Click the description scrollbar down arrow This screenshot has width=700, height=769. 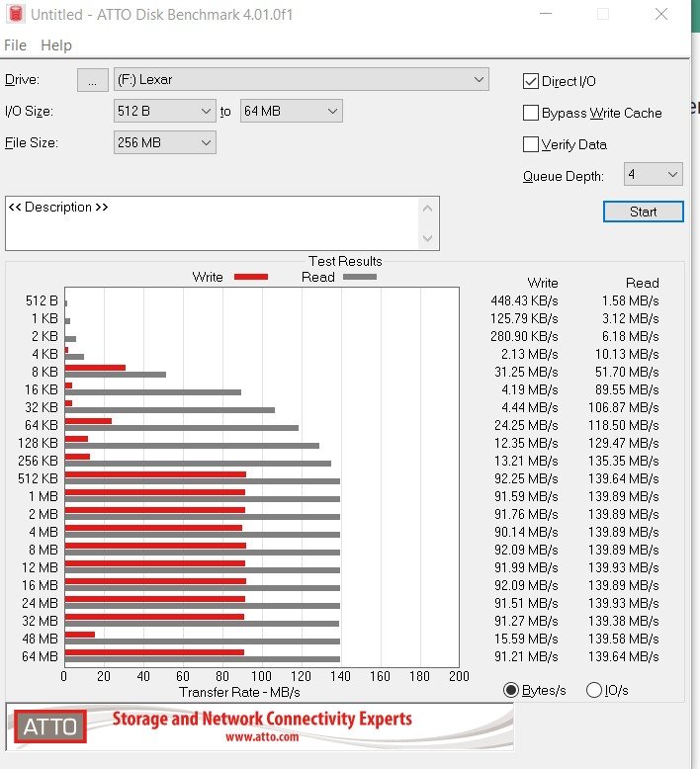pos(427,238)
